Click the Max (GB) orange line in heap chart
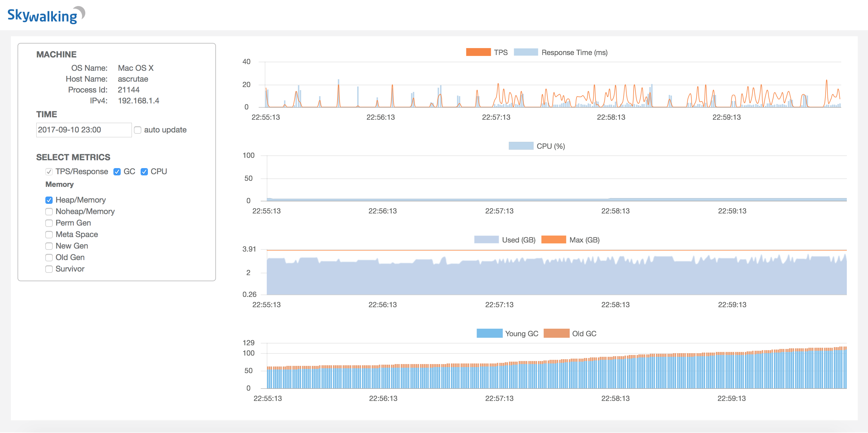This screenshot has height=433, width=868. (x=557, y=250)
